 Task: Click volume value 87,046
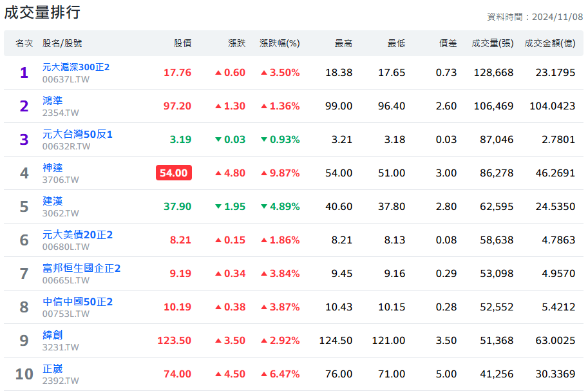point(497,140)
